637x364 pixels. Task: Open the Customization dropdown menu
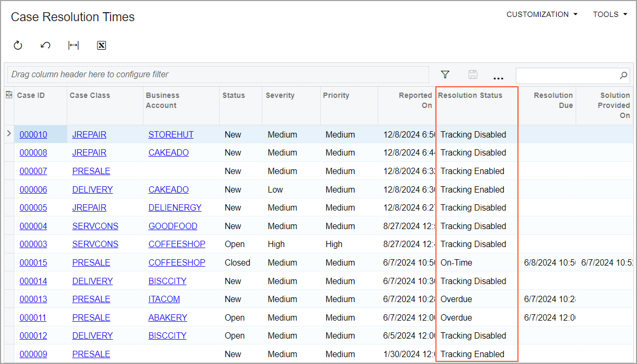(542, 14)
